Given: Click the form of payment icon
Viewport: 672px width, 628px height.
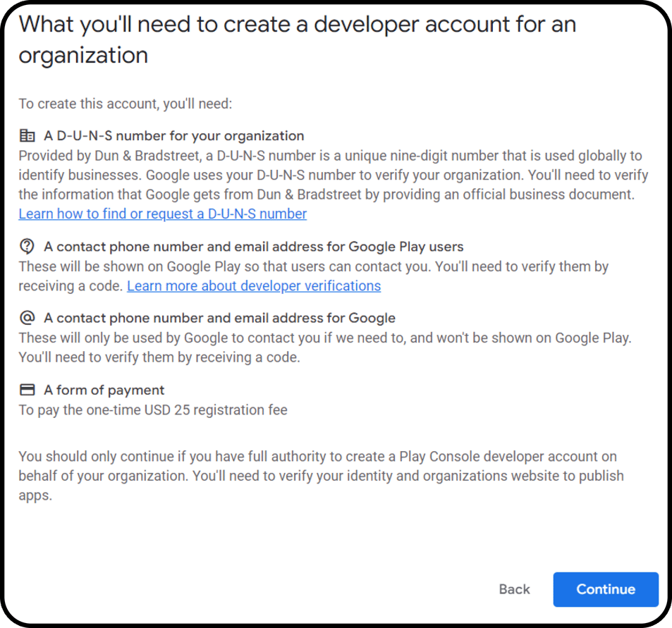Looking at the screenshot, I should 27,389.
